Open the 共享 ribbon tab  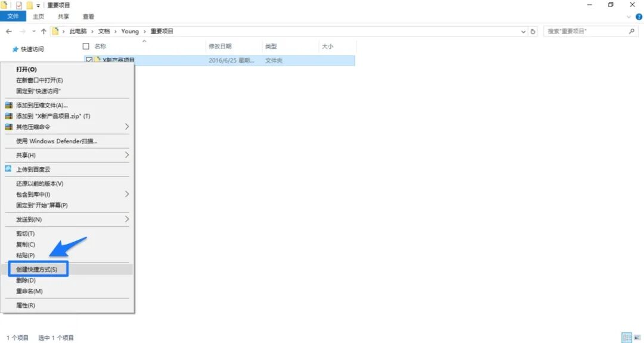tap(63, 17)
